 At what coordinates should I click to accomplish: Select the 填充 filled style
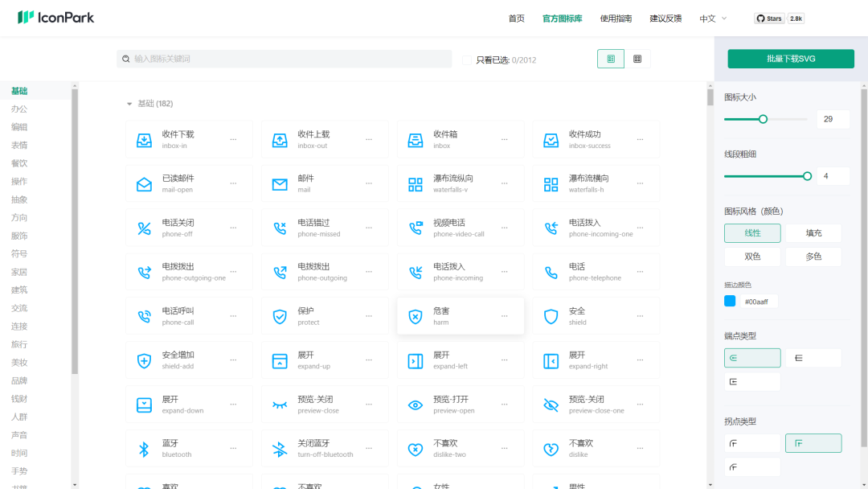813,233
